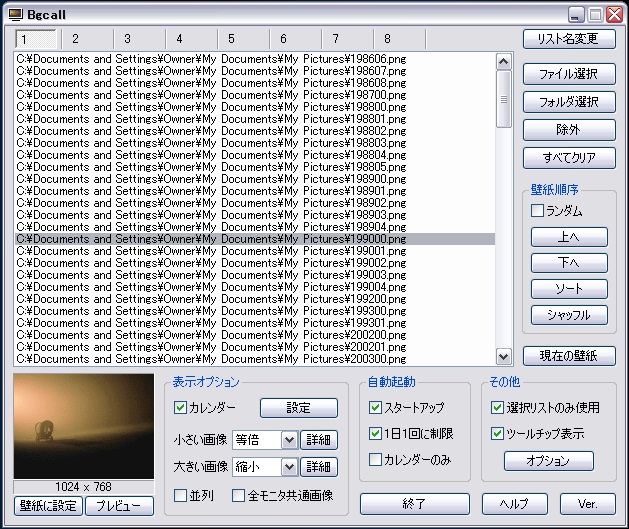Screen dimensions: 629x529
Task: Move selected item up with 上へ
Action: 569,237
